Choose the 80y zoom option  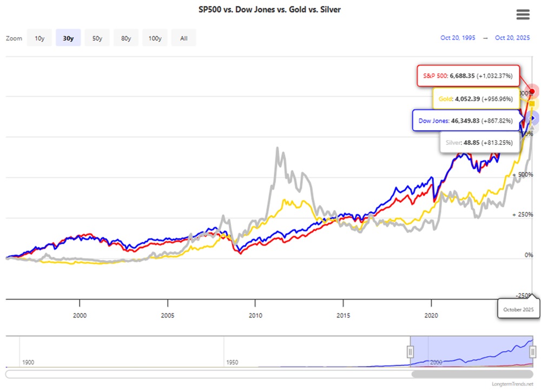point(126,38)
